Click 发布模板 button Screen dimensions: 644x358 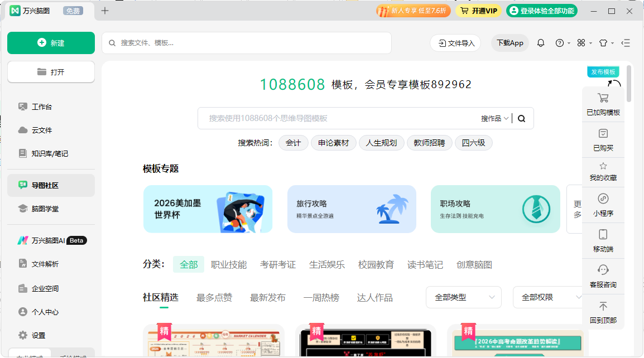pyautogui.click(x=603, y=72)
